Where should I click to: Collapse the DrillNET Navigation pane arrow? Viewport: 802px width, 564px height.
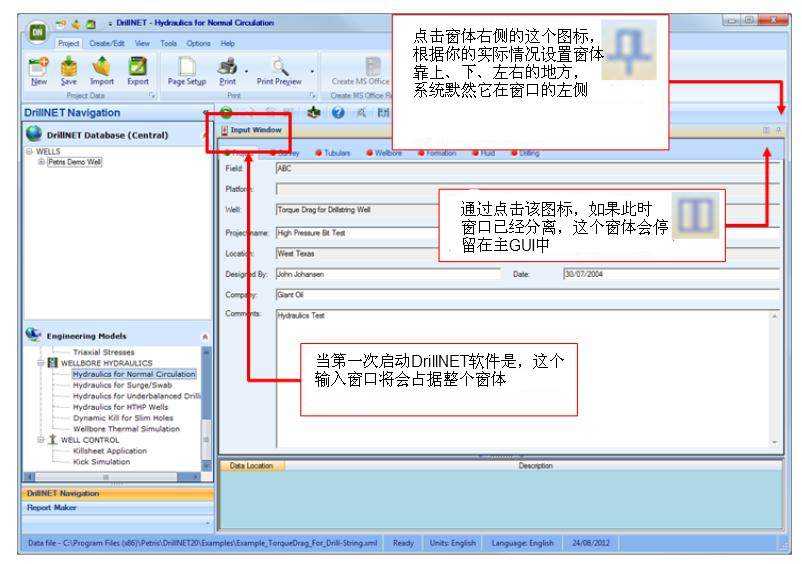205,112
